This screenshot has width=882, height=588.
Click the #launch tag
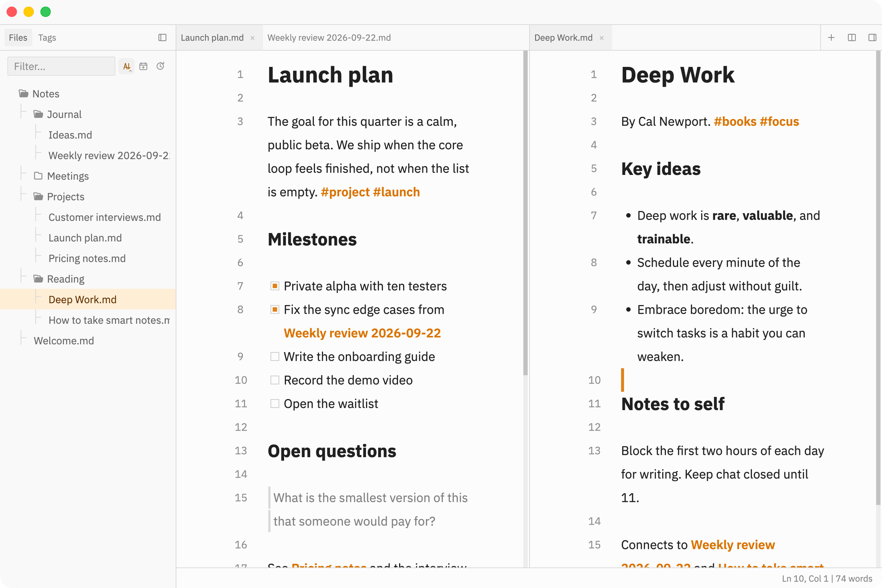coord(397,192)
